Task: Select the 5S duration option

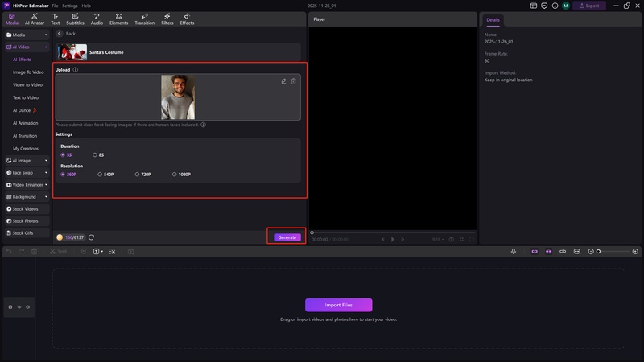Action: (x=66, y=154)
